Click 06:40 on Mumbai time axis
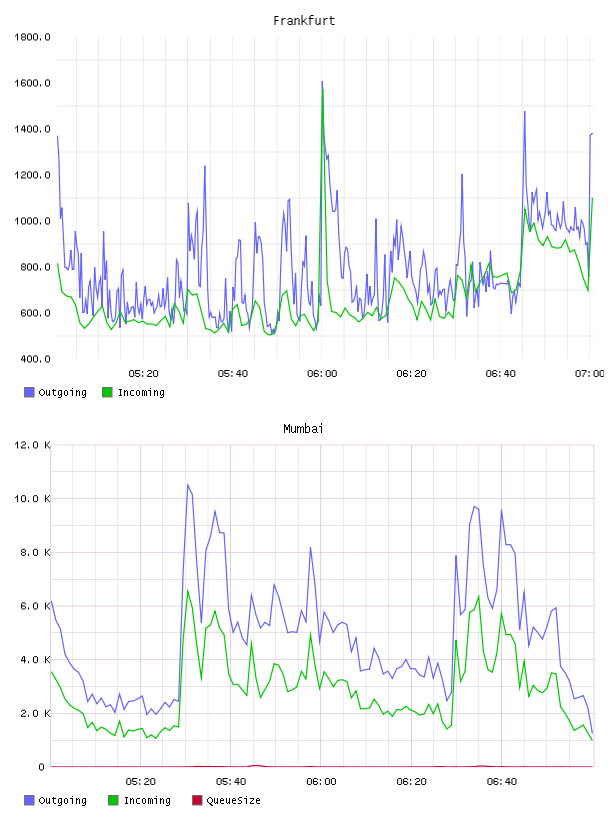The image size is (608, 816). 502,782
